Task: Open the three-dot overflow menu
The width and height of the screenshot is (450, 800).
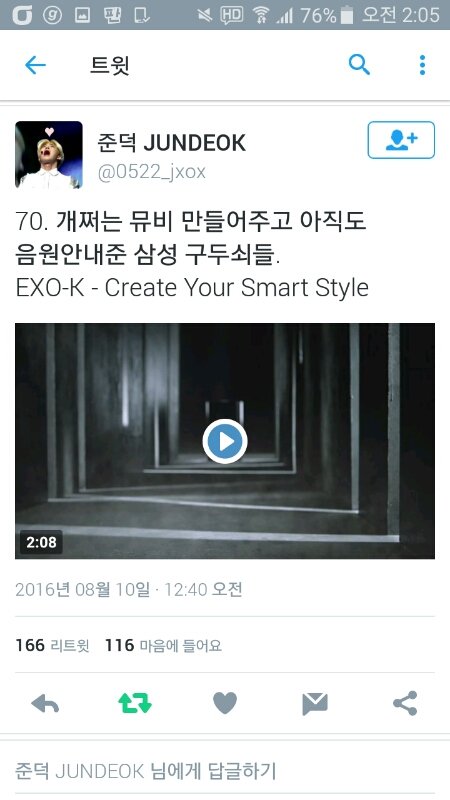Action: (x=422, y=65)
